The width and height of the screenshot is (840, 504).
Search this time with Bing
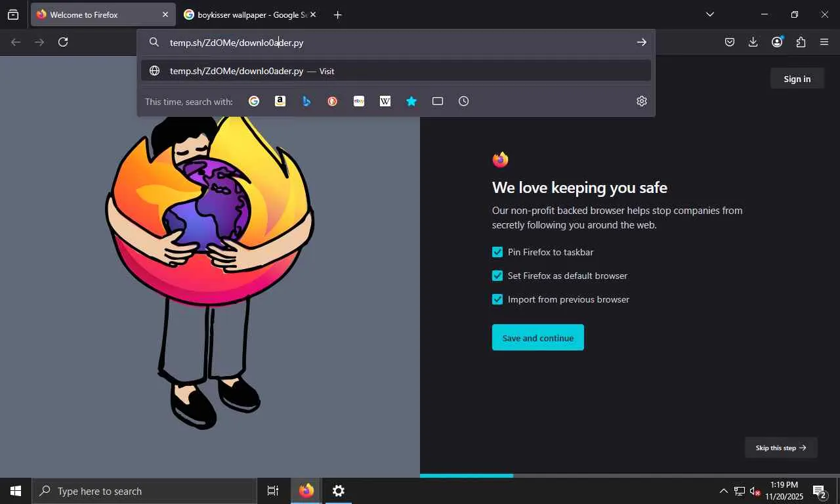306,101
